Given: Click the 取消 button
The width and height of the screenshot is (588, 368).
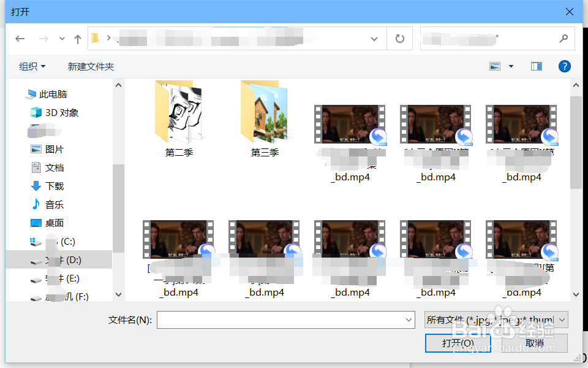Looking at the screenshot, I should (534, 343).
